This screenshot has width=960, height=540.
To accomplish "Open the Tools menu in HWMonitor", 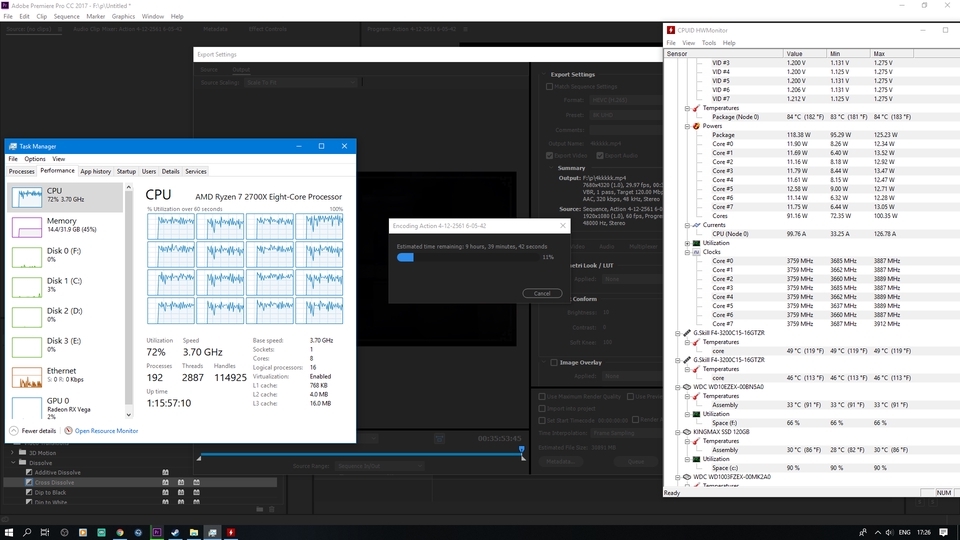I will 708,43.
